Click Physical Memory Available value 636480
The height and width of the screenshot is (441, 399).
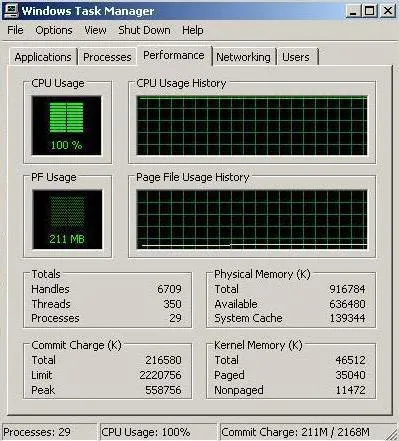[347, 304]
